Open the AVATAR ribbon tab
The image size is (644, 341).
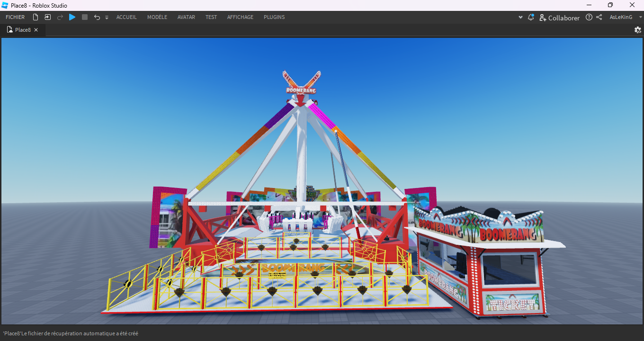[x=186, y=17]
